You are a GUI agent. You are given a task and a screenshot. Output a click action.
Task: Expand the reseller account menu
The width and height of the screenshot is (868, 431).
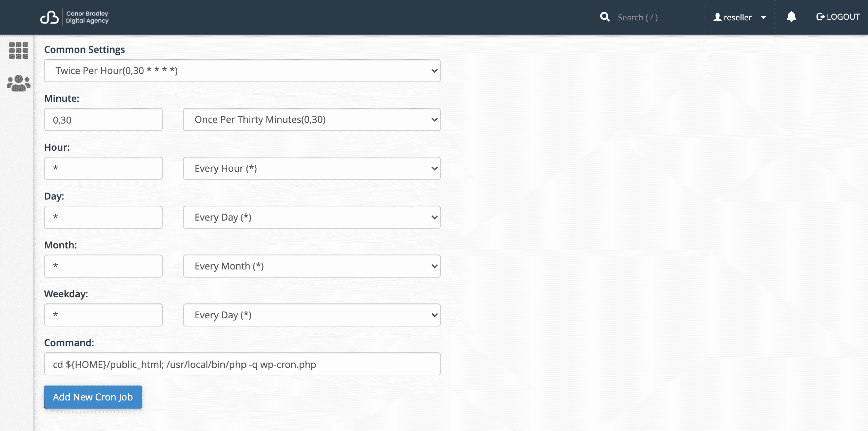[x=740, y=17]
